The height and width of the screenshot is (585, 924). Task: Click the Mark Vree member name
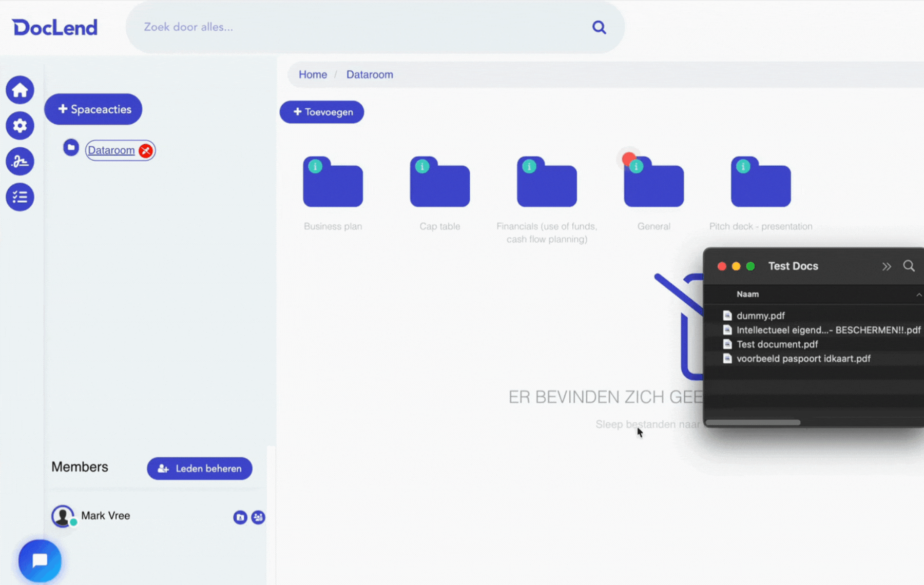(x=106, y=516)
